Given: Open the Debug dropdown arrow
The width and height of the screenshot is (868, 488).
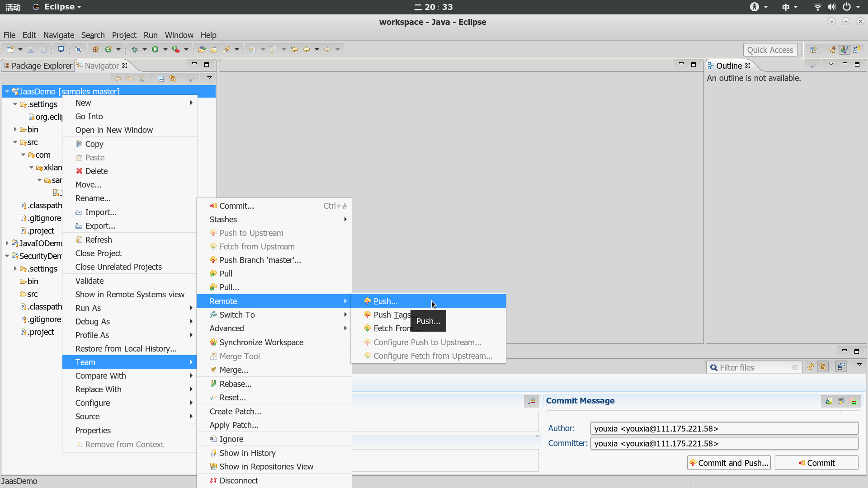Looking at the screenshot, I should click(145, 49).
